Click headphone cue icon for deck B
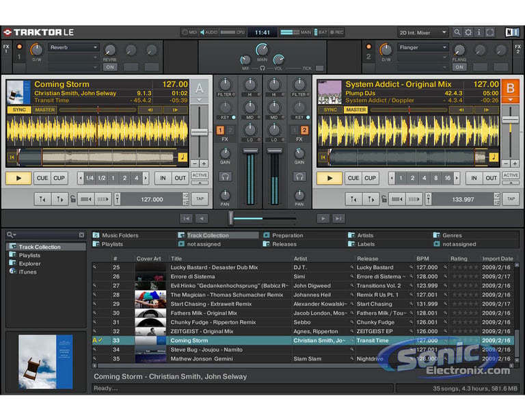Image resolution: width=525 pixels, height=420 pixels. tap(299, 176)
